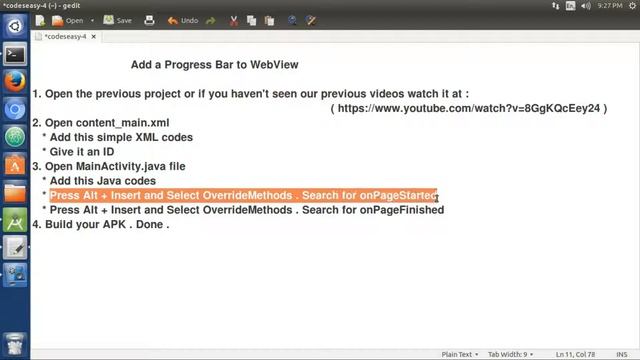The width and height of the screenshot is (640, 360).
Task: Open Tab Width dropdown
Action: (511, 354)
